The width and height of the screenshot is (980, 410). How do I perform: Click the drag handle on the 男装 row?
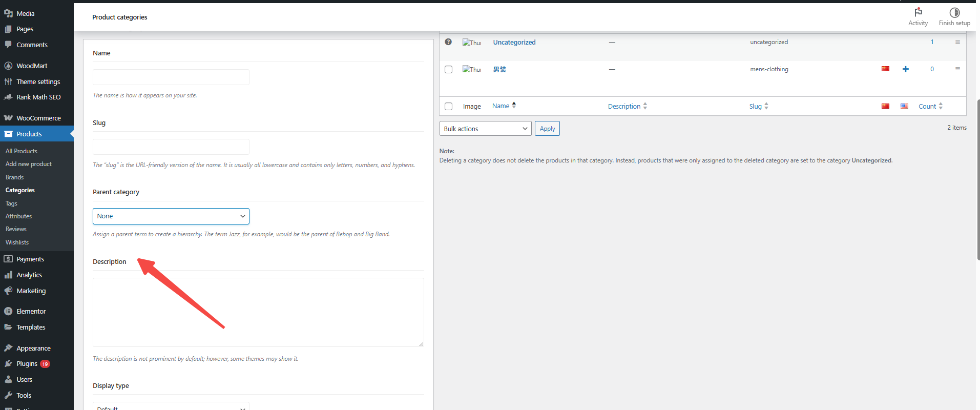click(957, 69)
